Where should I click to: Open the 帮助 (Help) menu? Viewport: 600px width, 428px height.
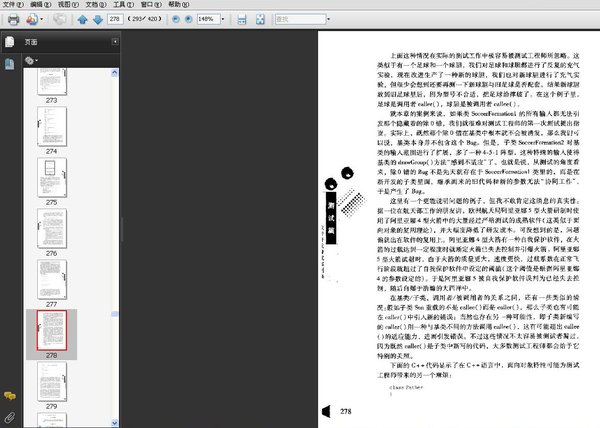[178, 4]
